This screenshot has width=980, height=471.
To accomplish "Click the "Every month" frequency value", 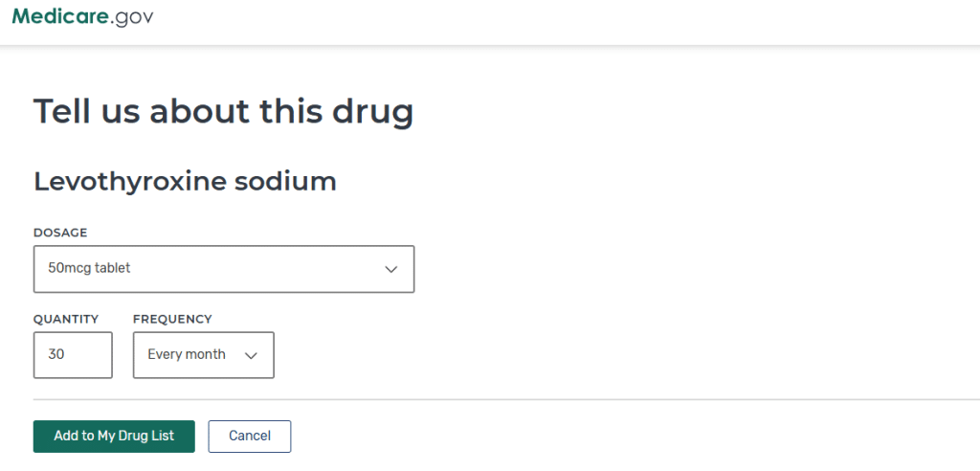I will [x=186, y=355].
